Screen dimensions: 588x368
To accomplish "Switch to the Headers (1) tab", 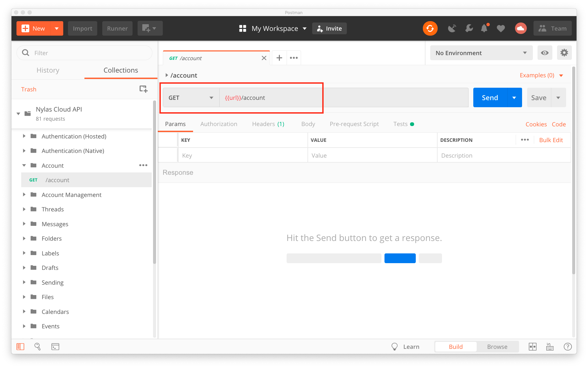I will (x=268, y=124).
